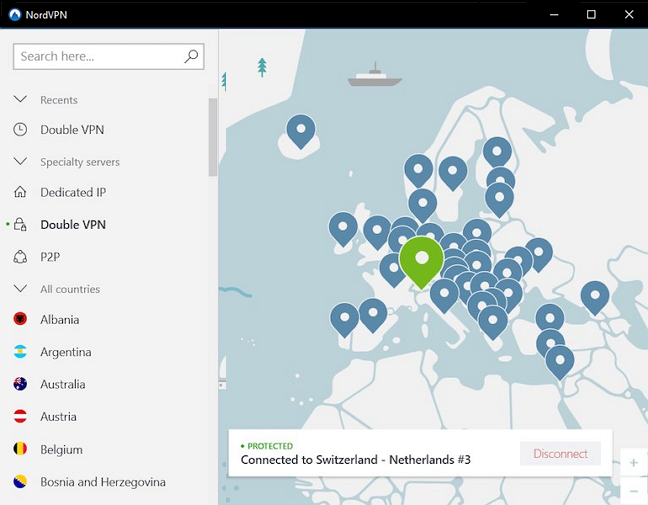Click the Connected to Switzerland - Netherlands #3 text
Viewport: 648px width, 505px height.
click(x=355, y=460)
